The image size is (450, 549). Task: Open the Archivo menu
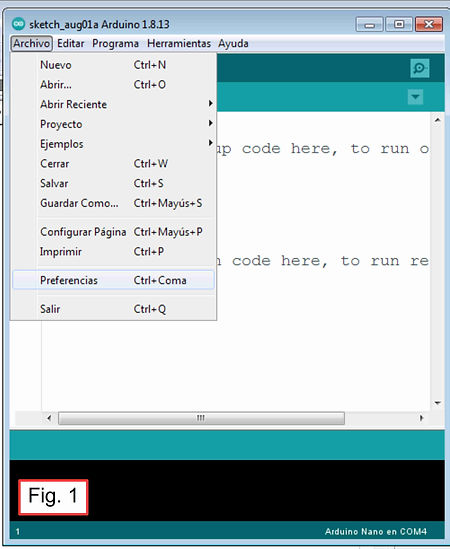pyautogui.click(x=32, y=43)
